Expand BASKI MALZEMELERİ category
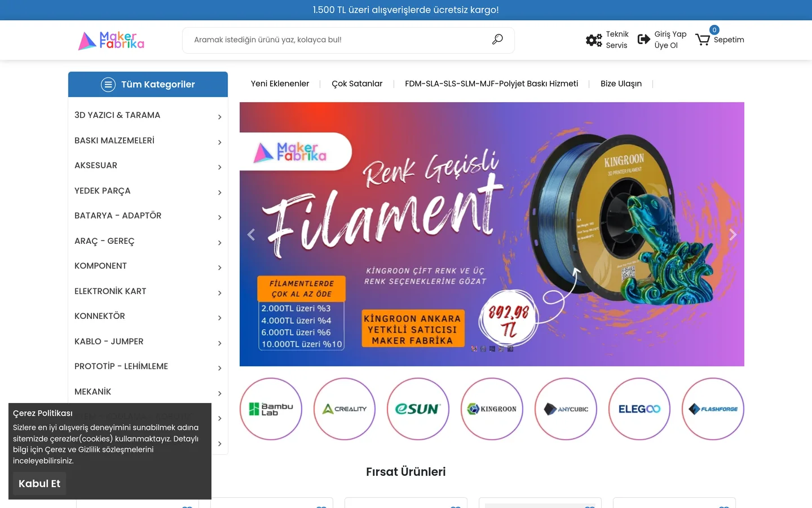Screen dimensions: 812x508 (148, 141)
